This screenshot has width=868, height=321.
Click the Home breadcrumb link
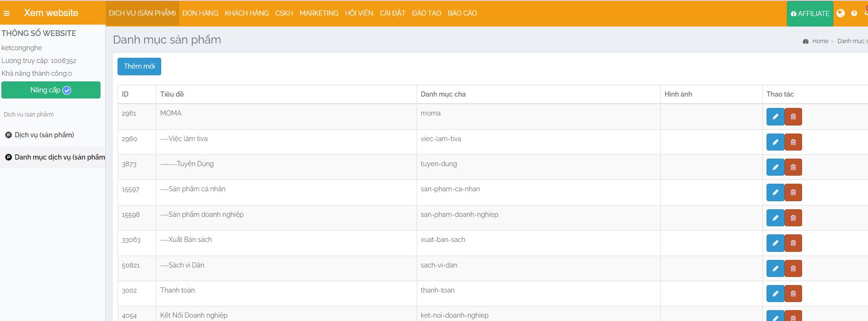click(820, 41)
